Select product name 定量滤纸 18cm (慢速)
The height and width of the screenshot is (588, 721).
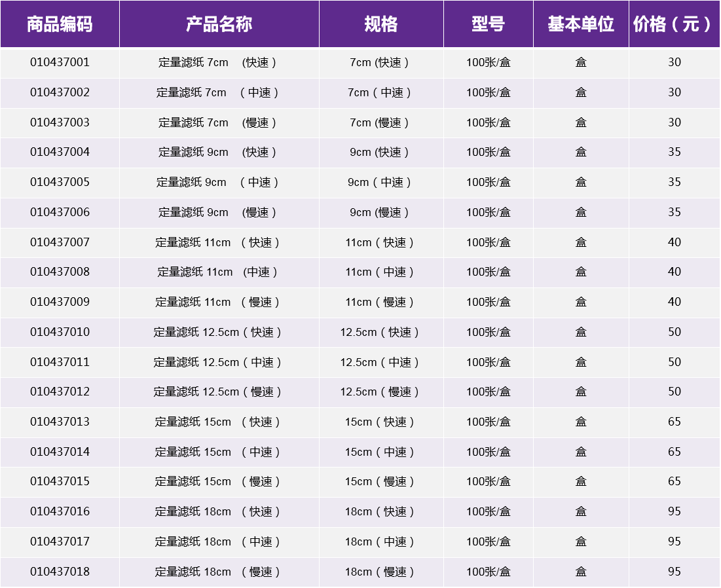[x=217, y=572]
